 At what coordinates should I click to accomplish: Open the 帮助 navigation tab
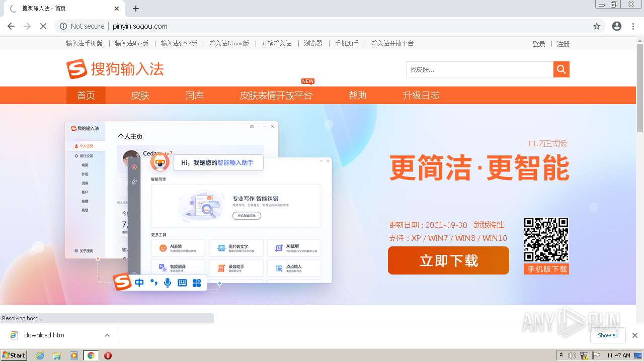coord(357,95)
